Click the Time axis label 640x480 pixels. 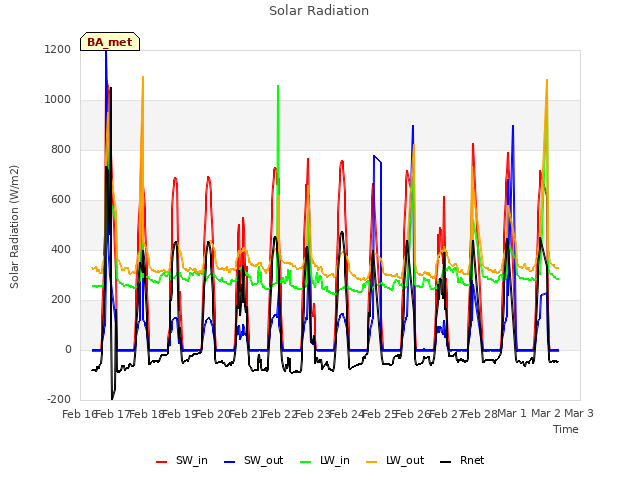tap(566, 429)
